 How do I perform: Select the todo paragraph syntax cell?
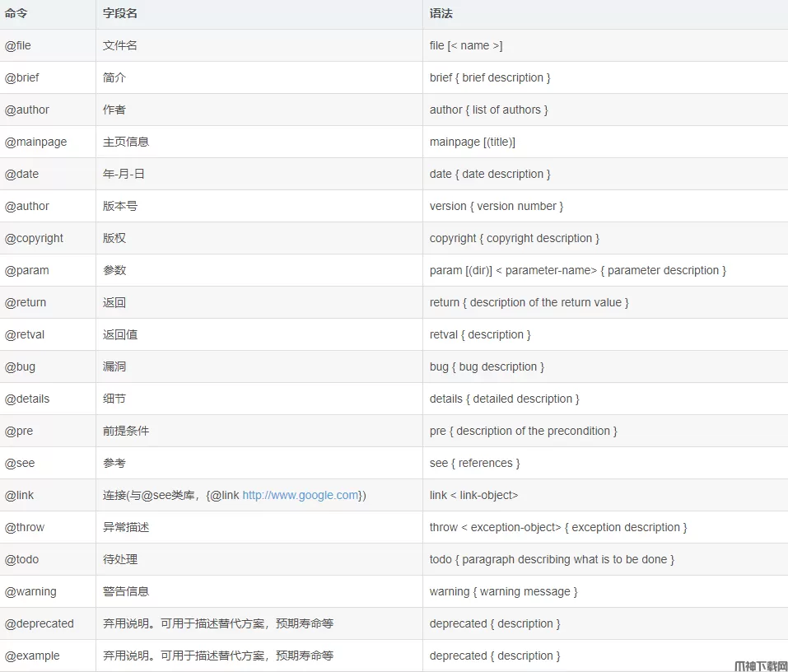pos(552,559)
